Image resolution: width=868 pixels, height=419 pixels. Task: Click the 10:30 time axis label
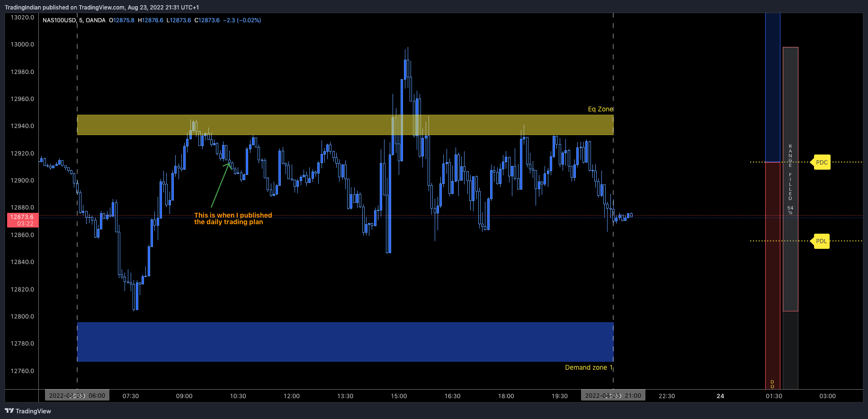(x=238, y=396)
